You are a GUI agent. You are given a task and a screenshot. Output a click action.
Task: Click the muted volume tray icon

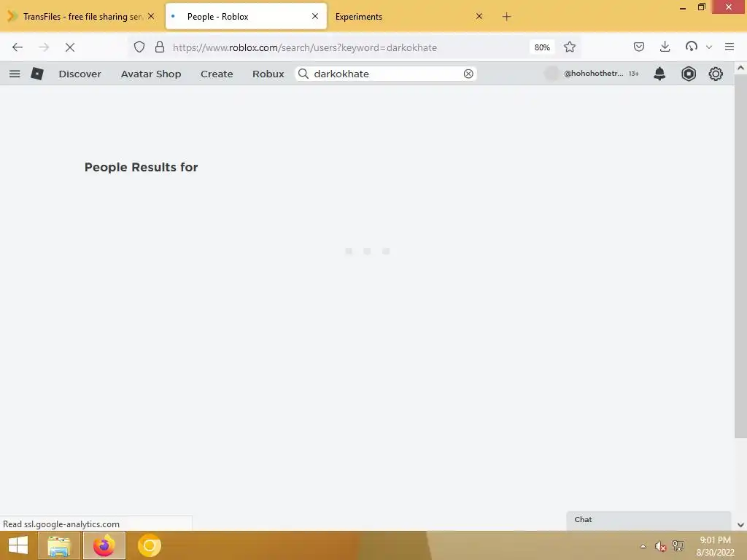point(660,546)
